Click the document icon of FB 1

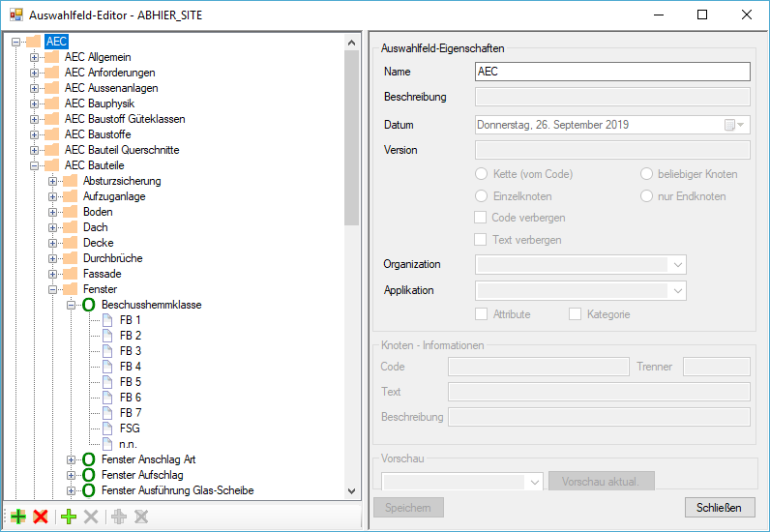coord(107,320)
